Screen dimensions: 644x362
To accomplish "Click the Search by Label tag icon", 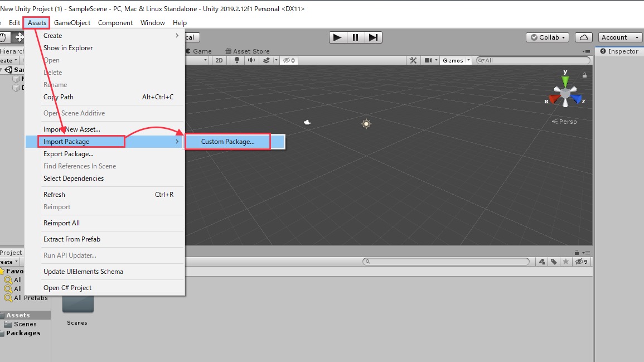I will click(554, 262).
